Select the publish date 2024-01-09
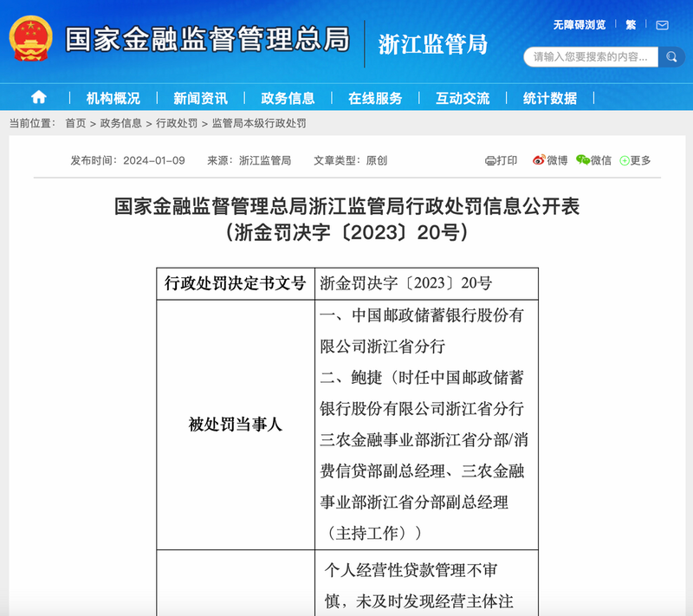The height and width of the screenshot is (616, 693). pos(154,160)
